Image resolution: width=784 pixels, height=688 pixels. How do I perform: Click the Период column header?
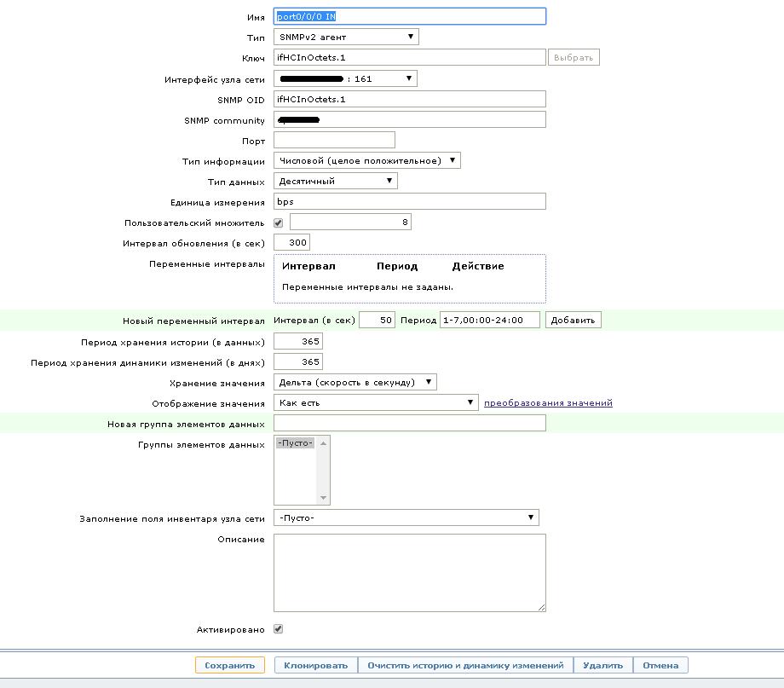coord(397,266)
